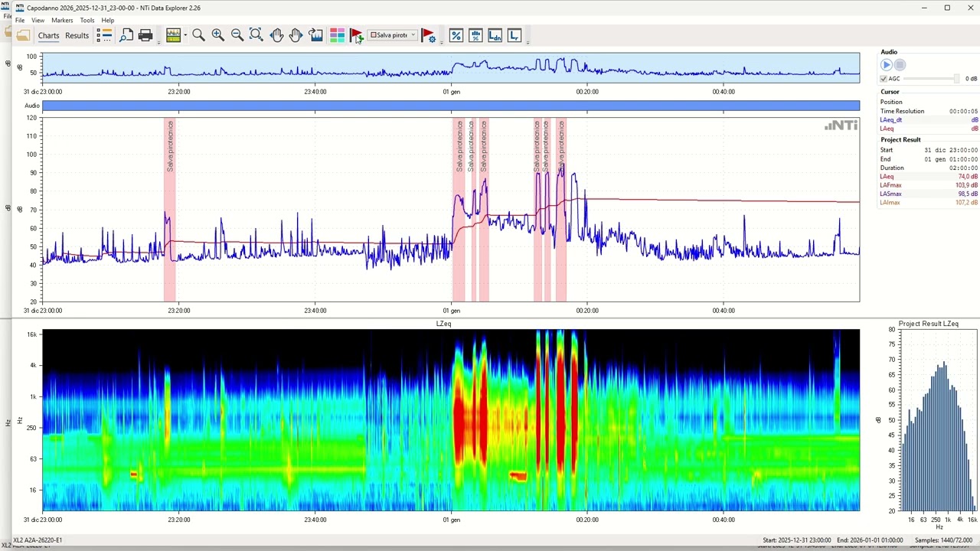Expand toolbar overflow after printer icon

coord(158,41)
